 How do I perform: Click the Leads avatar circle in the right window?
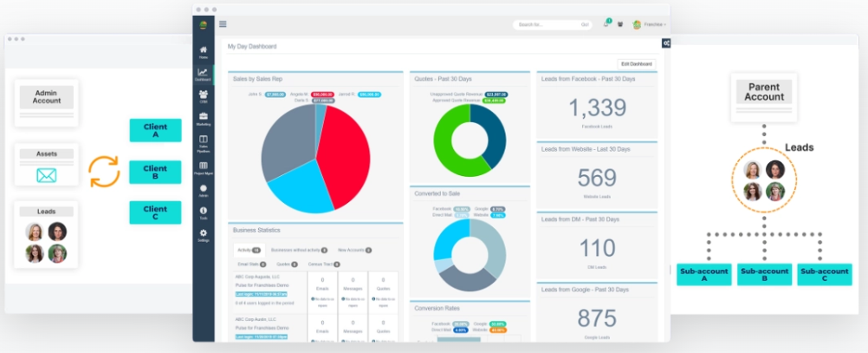[764, 180]
